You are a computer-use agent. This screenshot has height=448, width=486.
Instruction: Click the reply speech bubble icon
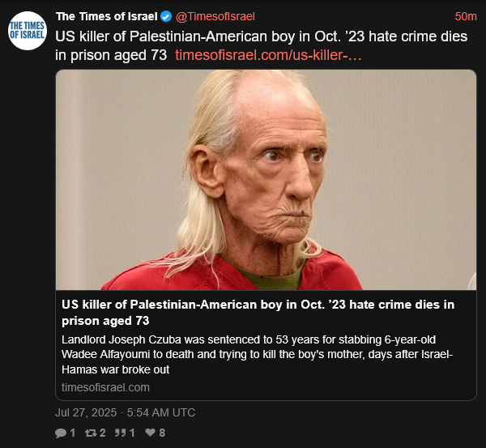click(61, 433)
